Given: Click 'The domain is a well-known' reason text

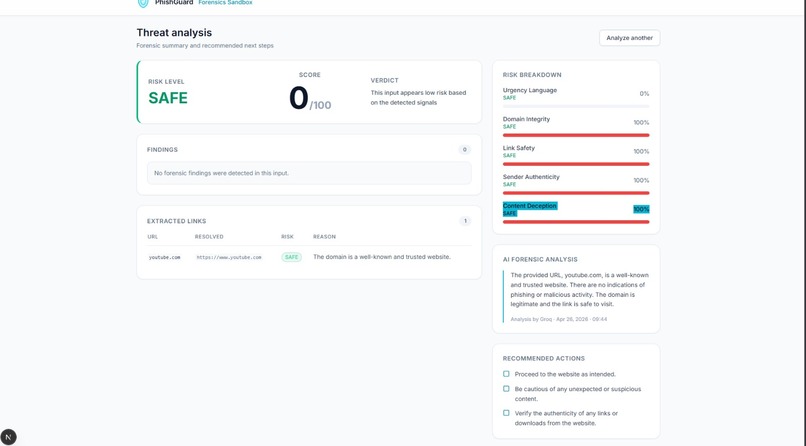Looking at the screenshot, I should (x=382, y=257).
